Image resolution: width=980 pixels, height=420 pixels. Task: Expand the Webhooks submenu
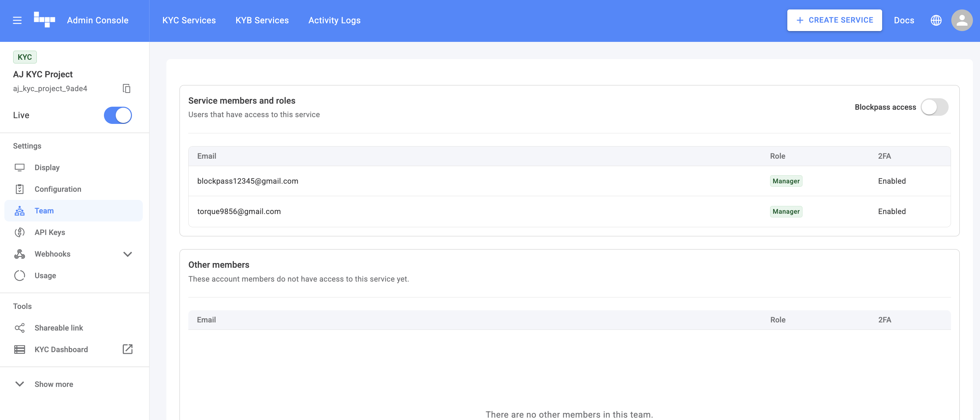[128, 254]
